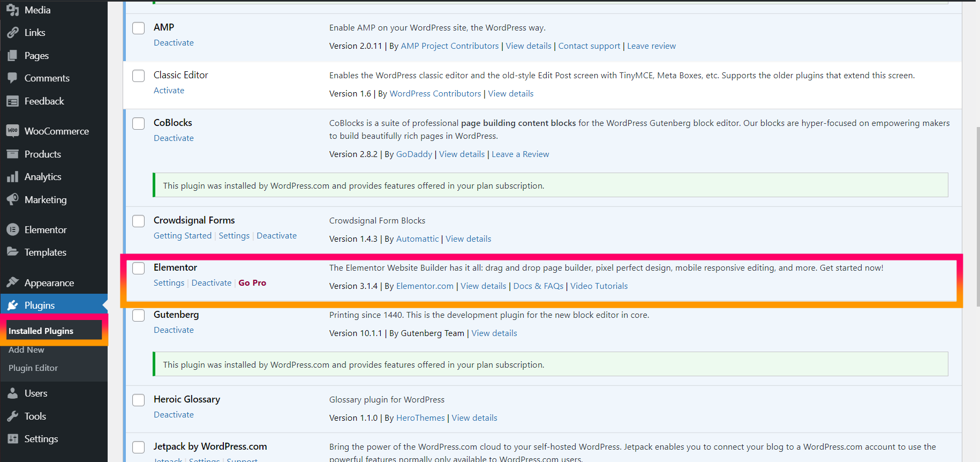Open the HeroThemes author link
980x462 pixels.
420,418
